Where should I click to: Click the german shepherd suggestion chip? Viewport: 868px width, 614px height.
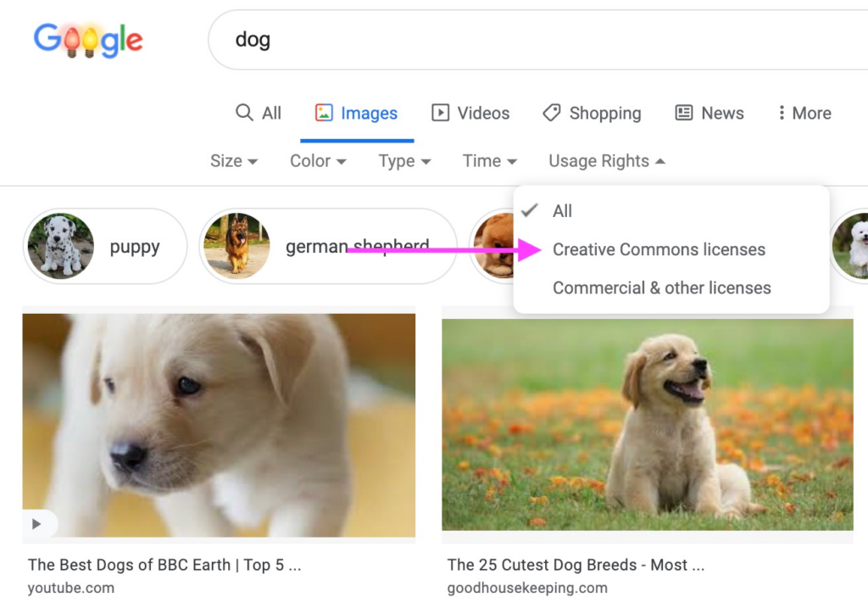click(328, 247)
